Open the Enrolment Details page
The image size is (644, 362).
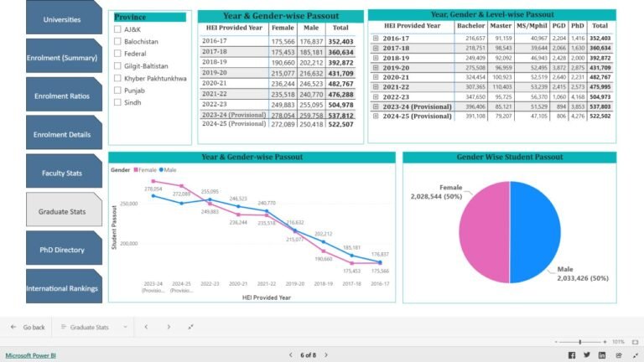click(64, 132)
